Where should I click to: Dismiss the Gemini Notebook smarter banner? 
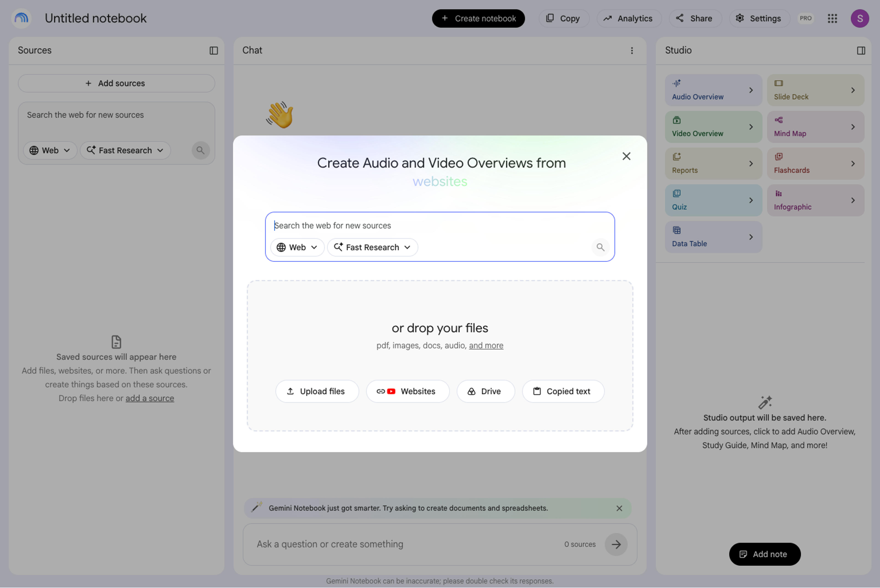(619, 508)
